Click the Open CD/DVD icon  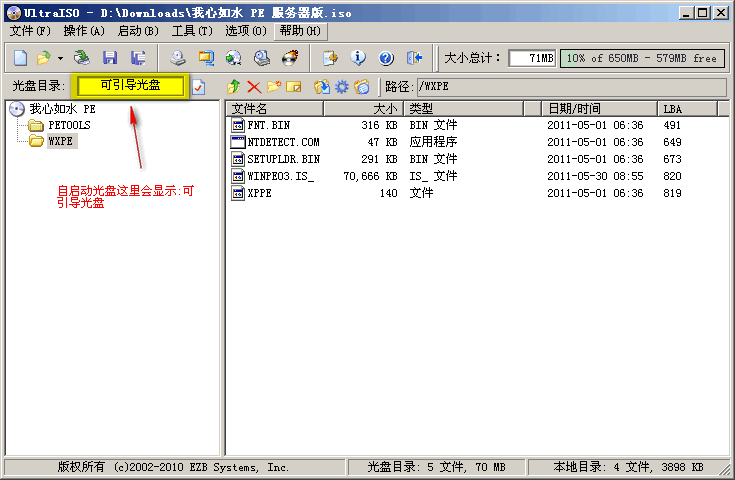[82, 58]
